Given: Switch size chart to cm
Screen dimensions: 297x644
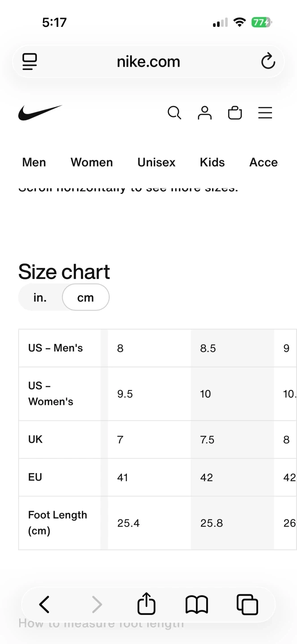Looking at the screenshot, I should point(85,297).
